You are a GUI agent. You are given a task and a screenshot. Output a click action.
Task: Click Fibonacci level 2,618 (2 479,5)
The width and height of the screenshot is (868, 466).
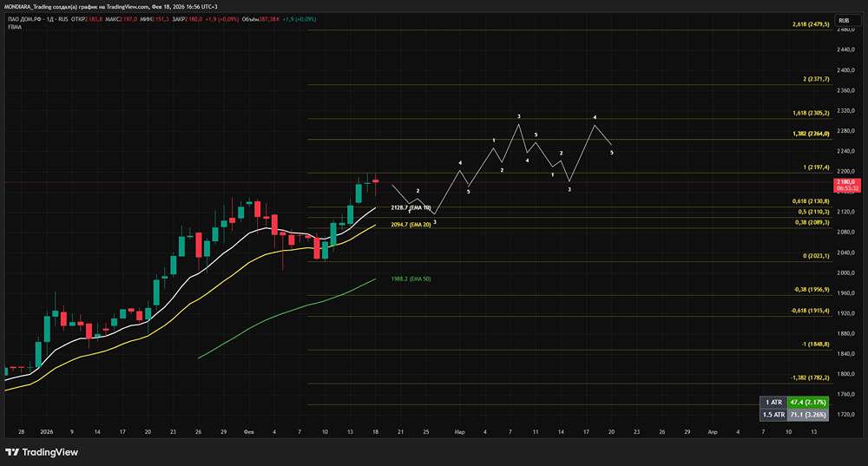[811, 24]
